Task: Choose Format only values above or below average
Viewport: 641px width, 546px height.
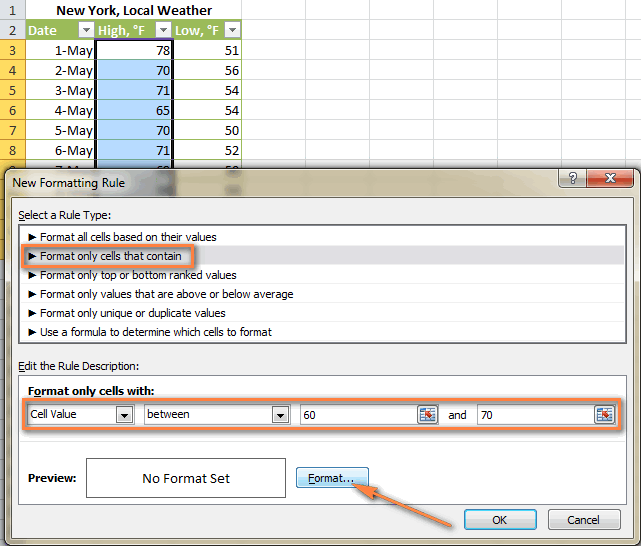Action: pyautogui.click(x=166, y=294)
